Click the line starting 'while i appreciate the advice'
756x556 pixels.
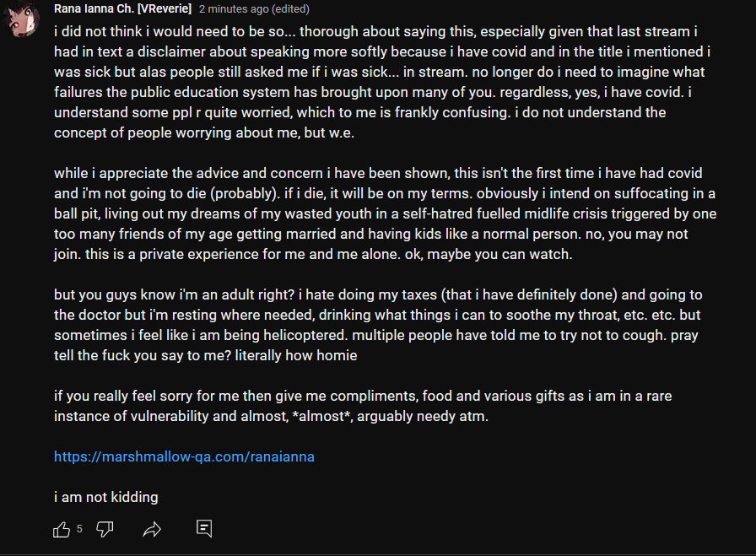[x=378, y=173]
